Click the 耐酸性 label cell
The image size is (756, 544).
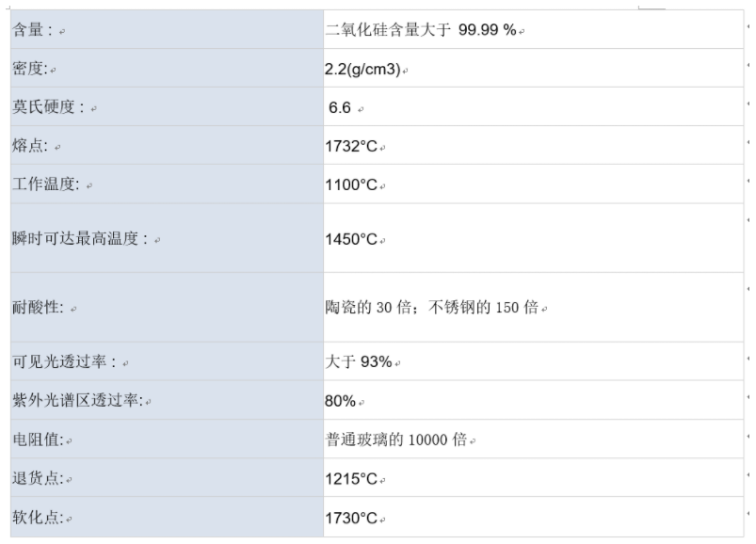pos(40,307)
